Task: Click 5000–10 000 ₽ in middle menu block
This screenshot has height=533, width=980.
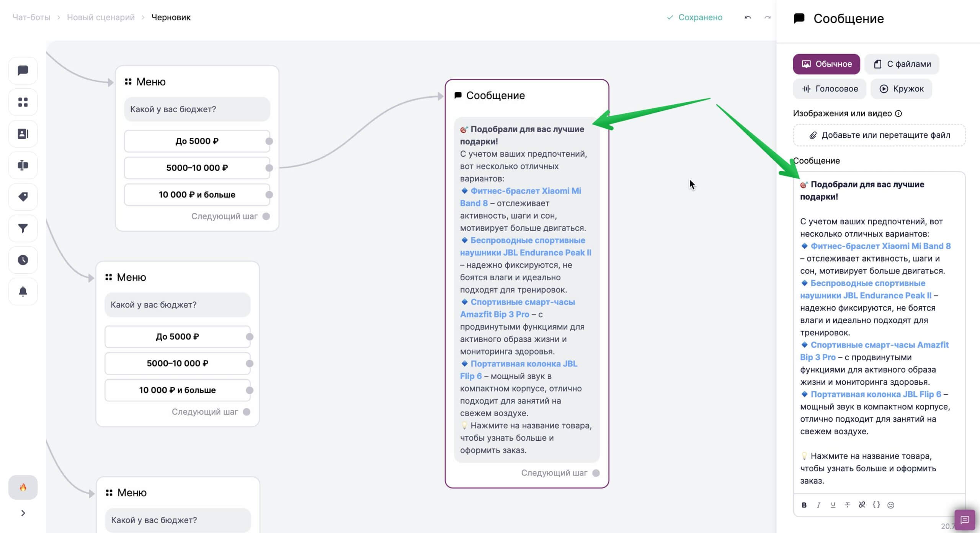Action: (177, 363)
